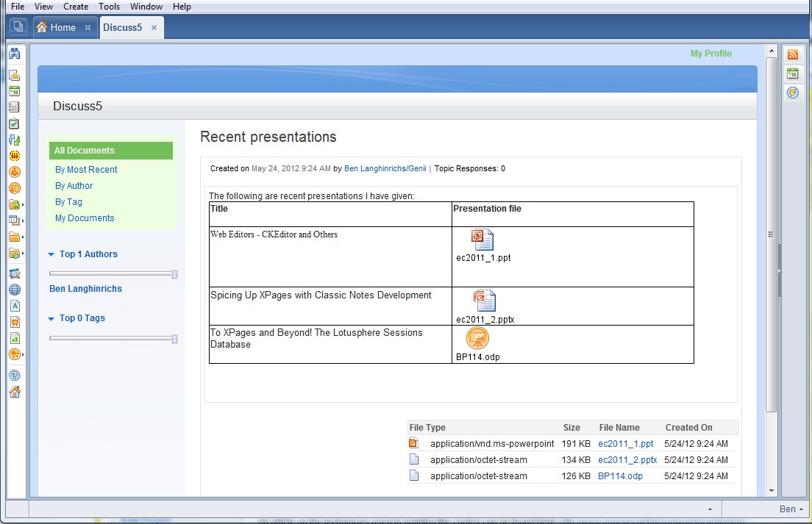Open the RSS feeds icon in right sidebar

click(793, 54)
